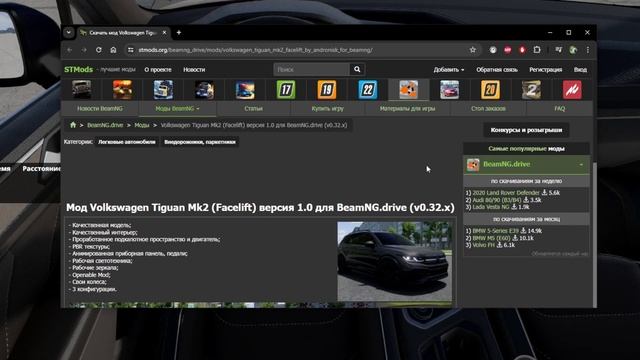This screenshot has height=360, width=640.
Task: Open the Купить игру tab
Action: [x=327, y=109]
